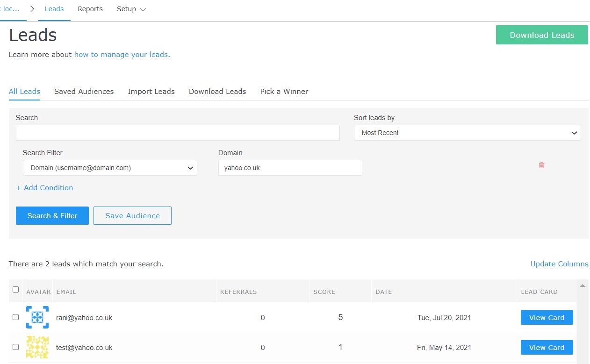Click the Search & Filter button

(52, 215)
